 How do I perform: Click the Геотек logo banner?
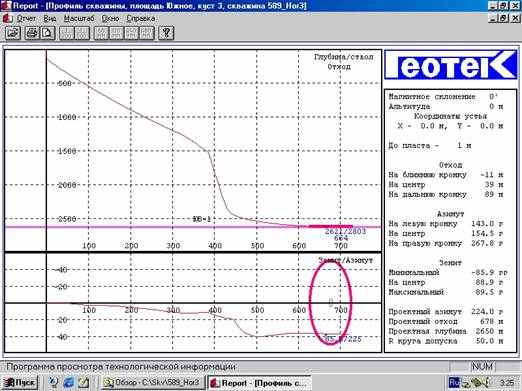pyautogui.click(x=451, y=65)
